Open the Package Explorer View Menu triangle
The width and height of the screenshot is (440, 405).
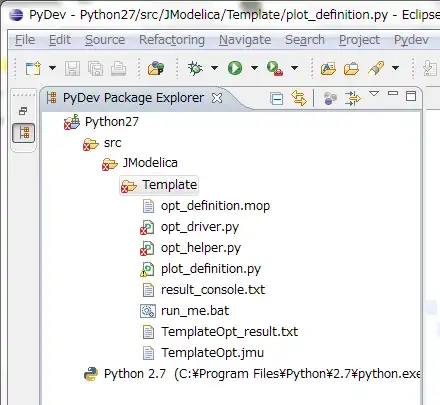click(x=374, y=93)
